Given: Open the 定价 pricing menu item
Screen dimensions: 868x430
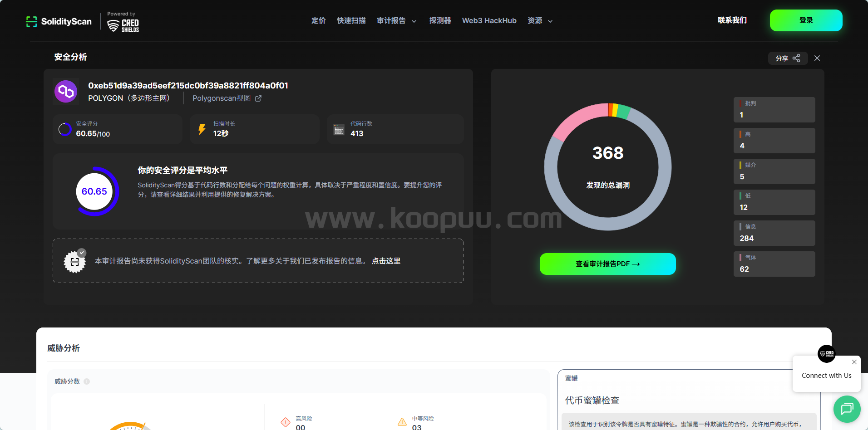Looking at the screenshot, I should point(318,20).
